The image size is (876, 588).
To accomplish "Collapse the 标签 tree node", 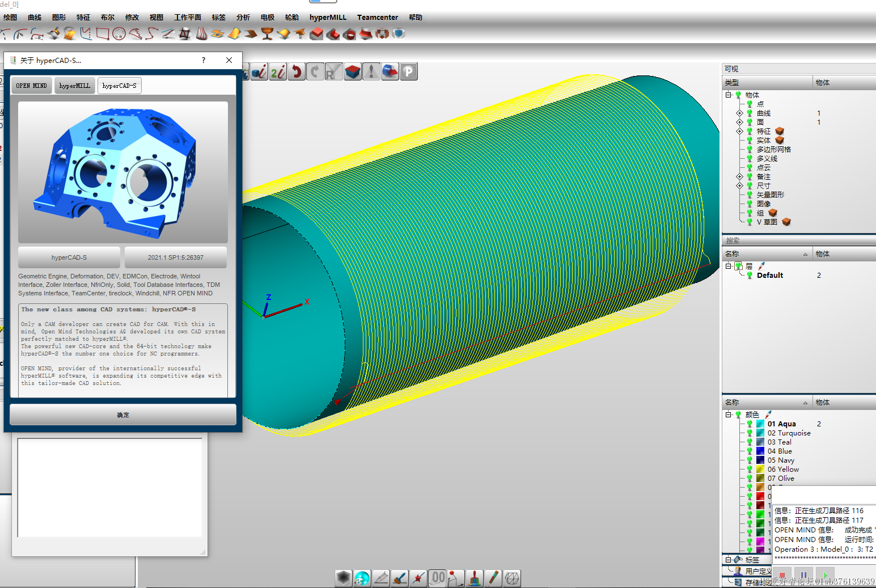I will [x=729, y=560].
